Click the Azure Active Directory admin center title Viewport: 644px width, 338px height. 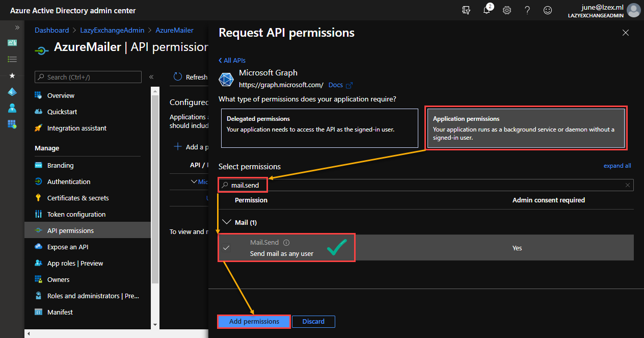[73, 10]
